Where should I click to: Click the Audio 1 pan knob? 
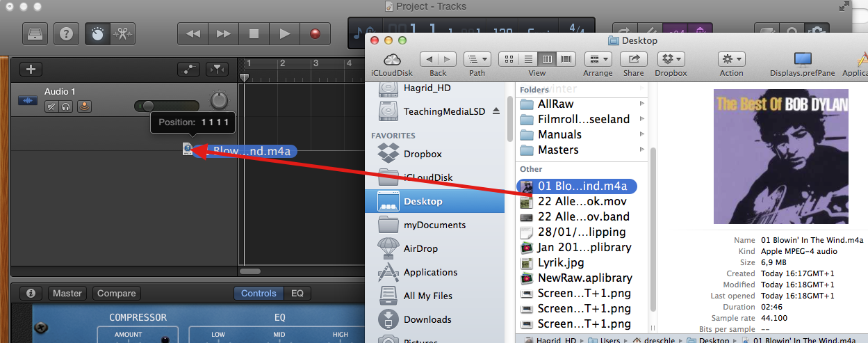[x=219, y=102]
